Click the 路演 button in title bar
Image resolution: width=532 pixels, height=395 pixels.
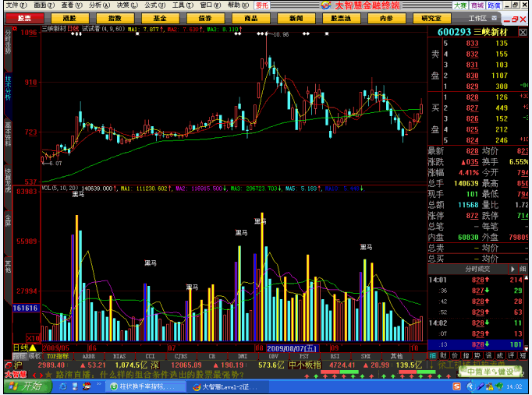pyautogui.click(x=494, y=5)
